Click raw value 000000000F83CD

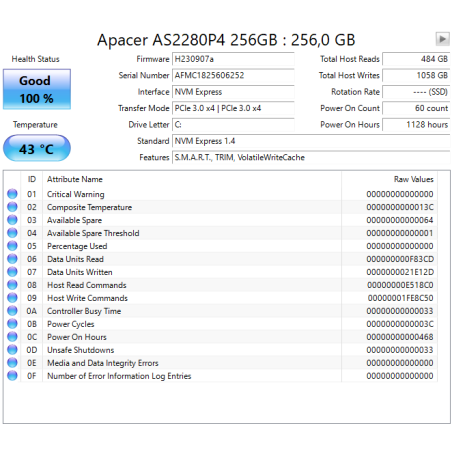click(400, 259)
